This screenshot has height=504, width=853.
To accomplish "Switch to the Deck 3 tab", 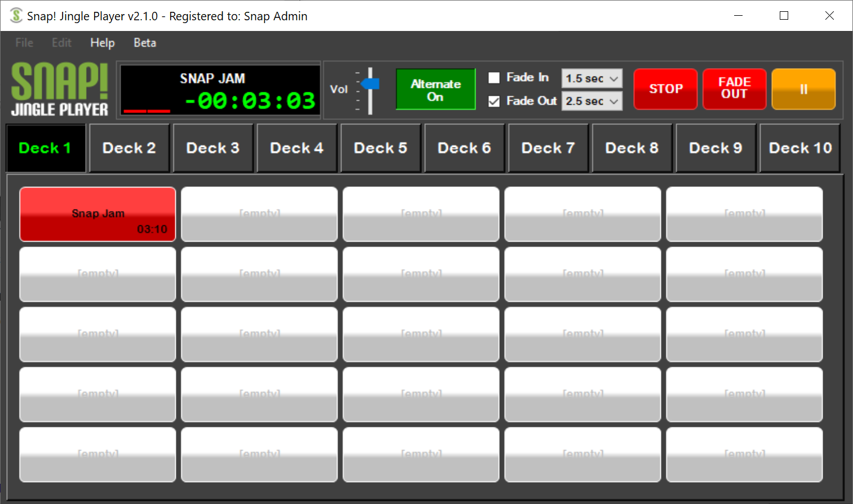I will 213,148.
